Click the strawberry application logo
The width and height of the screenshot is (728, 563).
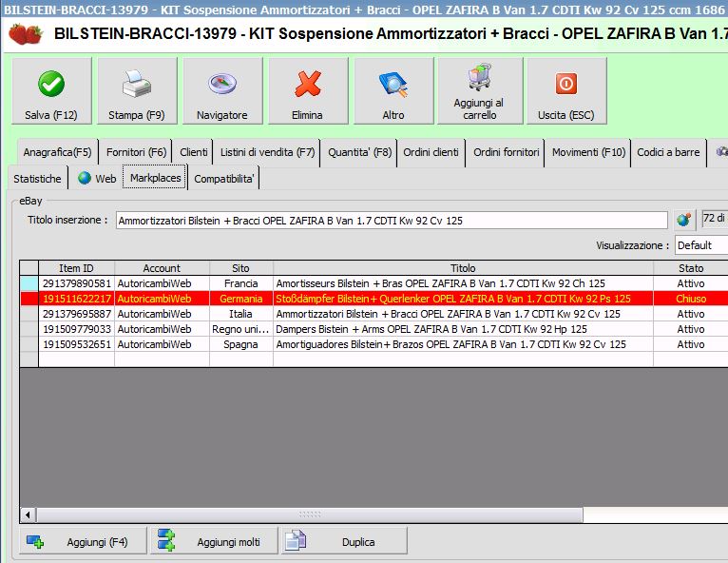[x=26, y=34]
